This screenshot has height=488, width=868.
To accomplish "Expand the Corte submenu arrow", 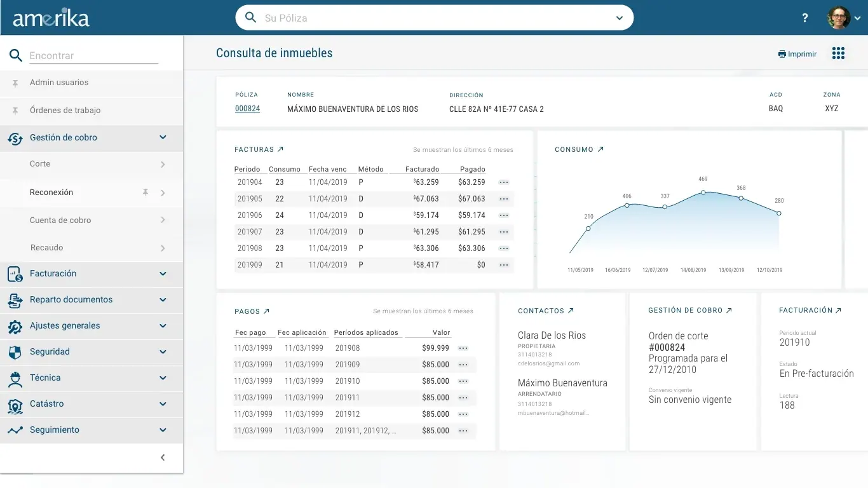I will [163, 165].
